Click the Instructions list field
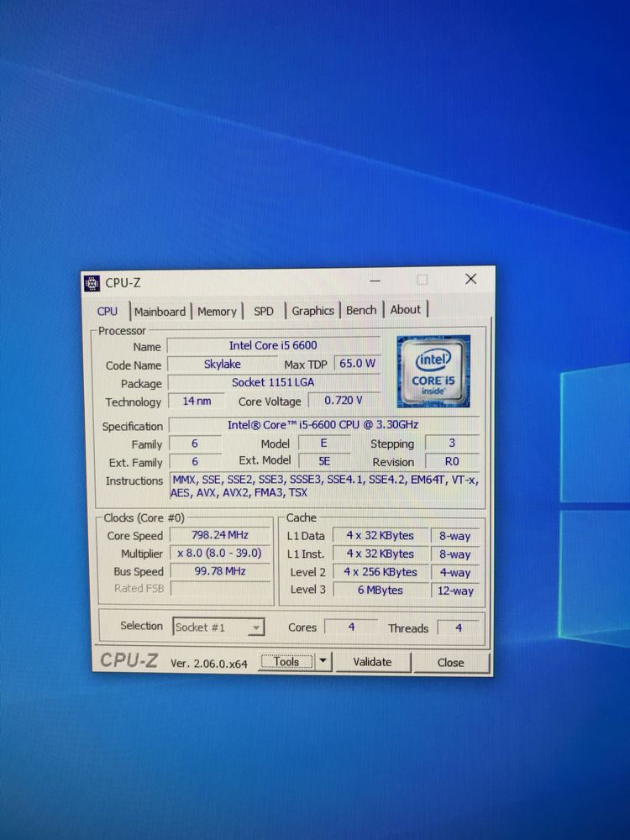 click(x=324, y=486)
